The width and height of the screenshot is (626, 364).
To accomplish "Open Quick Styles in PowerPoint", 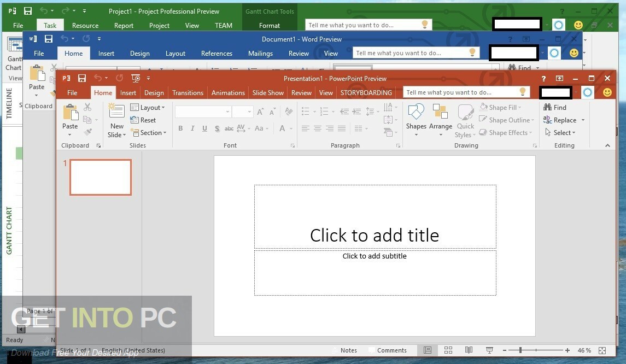I will point(465,121).
